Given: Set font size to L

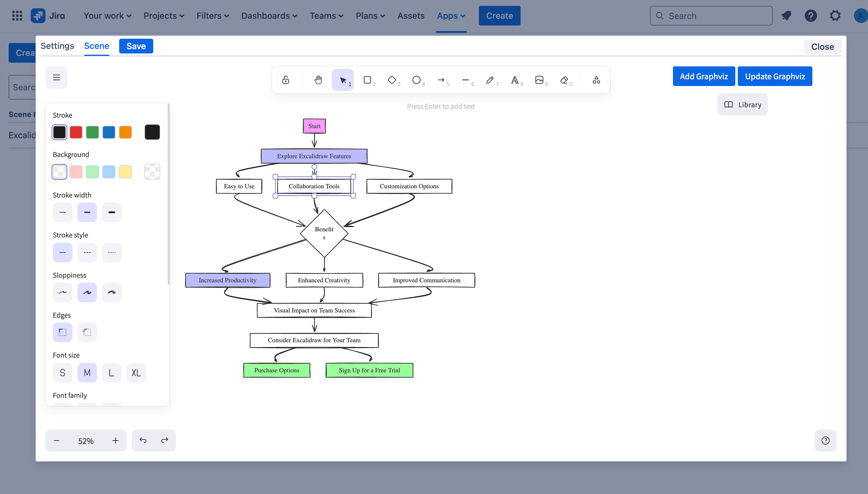Looking at the screenshot, I should pyautogui.click(x=111, y=373).
